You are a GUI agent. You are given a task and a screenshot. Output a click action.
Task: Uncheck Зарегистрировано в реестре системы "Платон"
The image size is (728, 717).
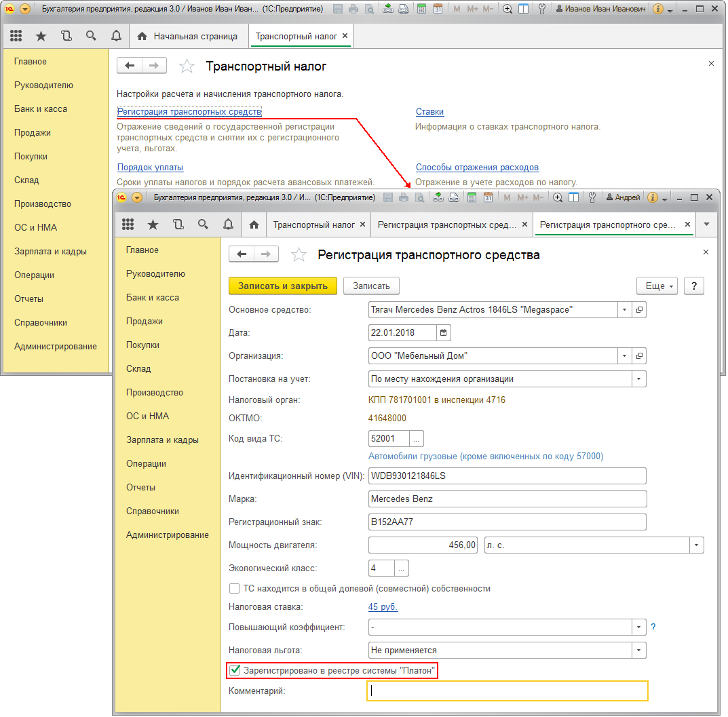[235, 671]
